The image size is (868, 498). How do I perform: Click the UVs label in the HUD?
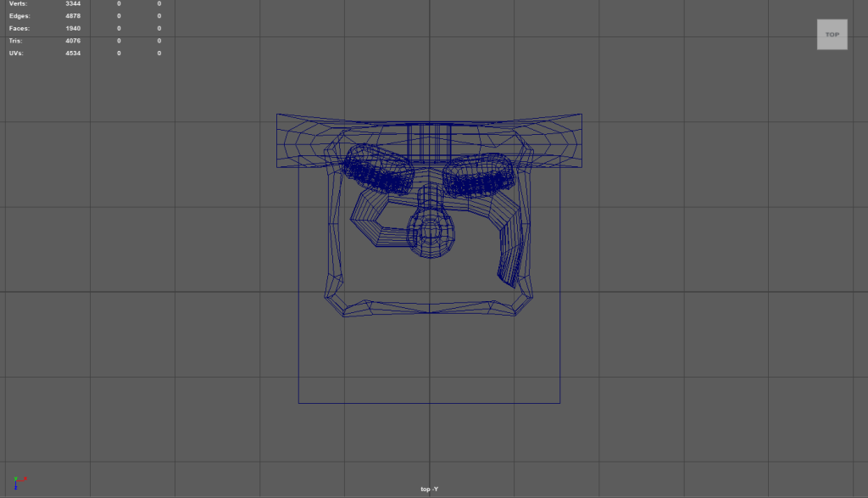[17, 53]
